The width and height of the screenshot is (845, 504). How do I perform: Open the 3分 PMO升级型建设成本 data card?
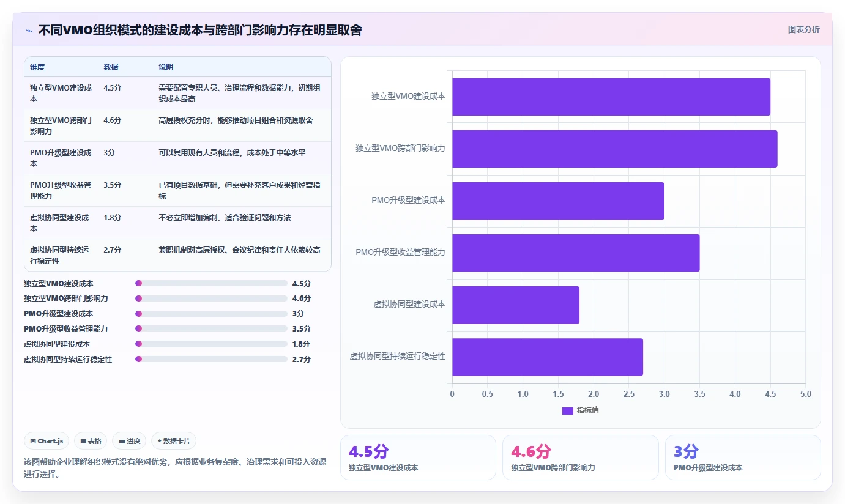point(743,458)
